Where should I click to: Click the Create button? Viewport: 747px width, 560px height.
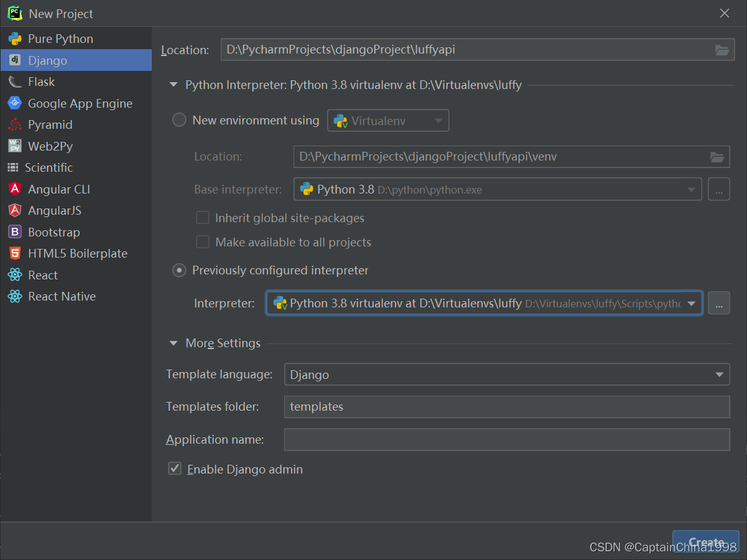tap(706, 542)
